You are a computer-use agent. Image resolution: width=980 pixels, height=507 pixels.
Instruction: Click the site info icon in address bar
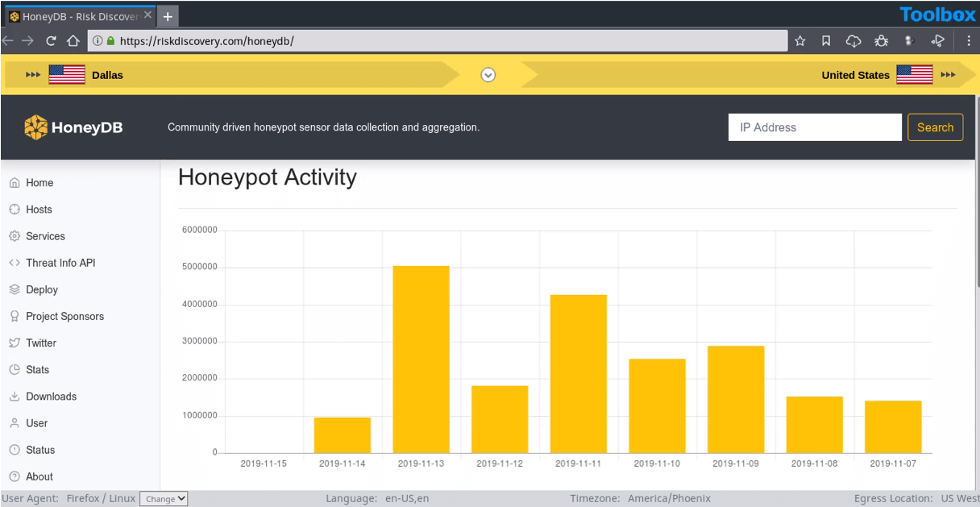tap(97, 40)
